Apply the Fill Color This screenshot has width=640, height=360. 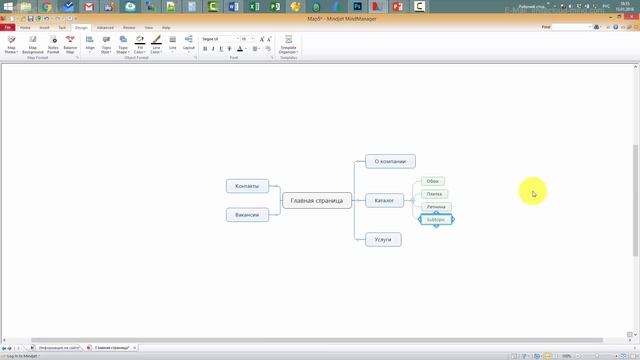click(x=140, y=40)
